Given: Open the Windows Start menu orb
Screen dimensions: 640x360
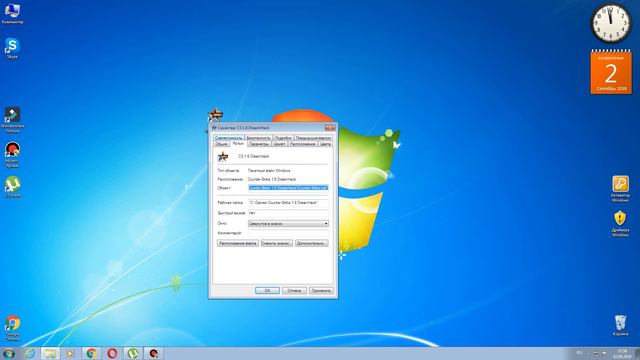Looking at the screenshot, I should pyautogui.click(x=9, y=353).
